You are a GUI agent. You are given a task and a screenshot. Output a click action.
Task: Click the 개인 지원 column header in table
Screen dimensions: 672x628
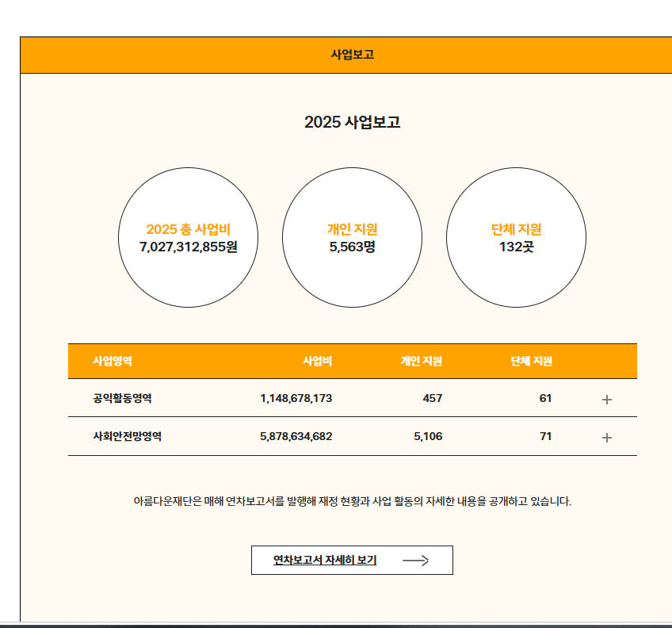point(421,361)
